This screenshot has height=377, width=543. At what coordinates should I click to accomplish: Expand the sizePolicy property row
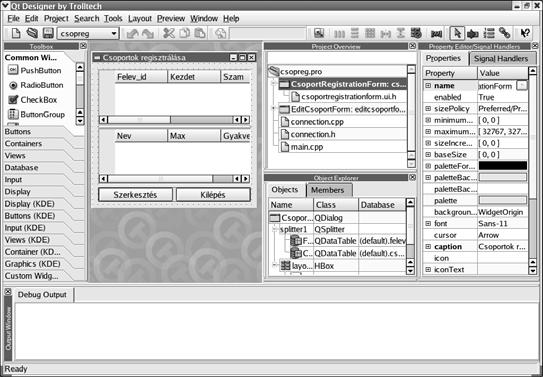(428, 109)
